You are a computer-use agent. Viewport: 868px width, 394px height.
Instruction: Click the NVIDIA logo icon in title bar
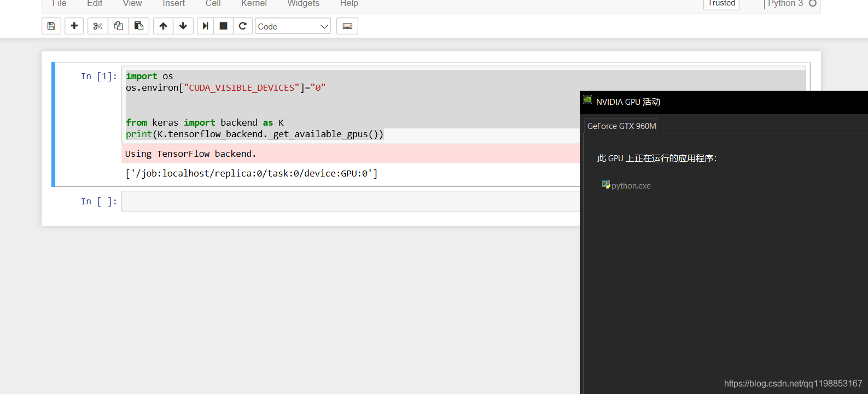588,99
